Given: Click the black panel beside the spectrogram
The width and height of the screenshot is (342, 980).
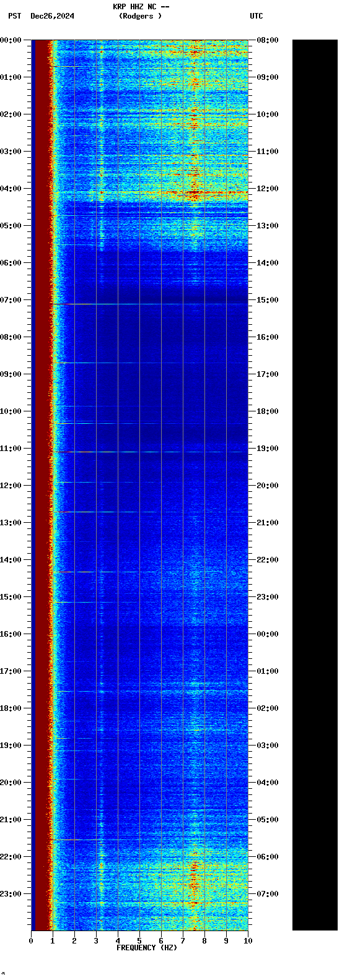Looking at the screenshot, I should point(315,485).
